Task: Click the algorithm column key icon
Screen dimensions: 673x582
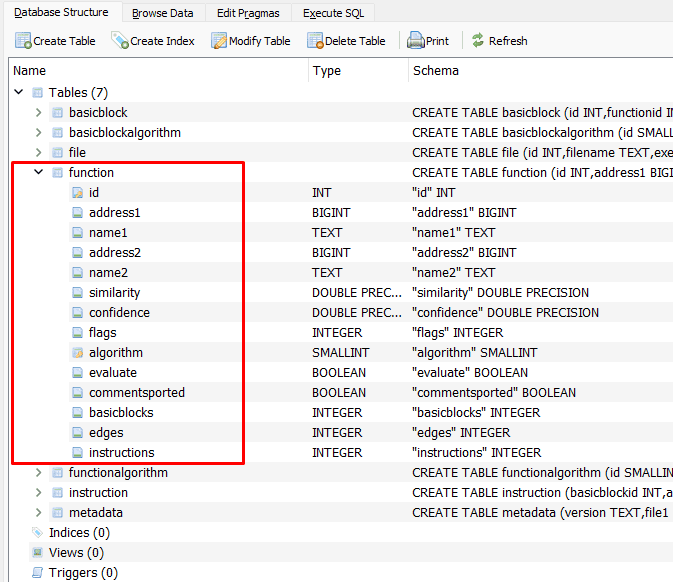Action: click(x=77, y=353)
